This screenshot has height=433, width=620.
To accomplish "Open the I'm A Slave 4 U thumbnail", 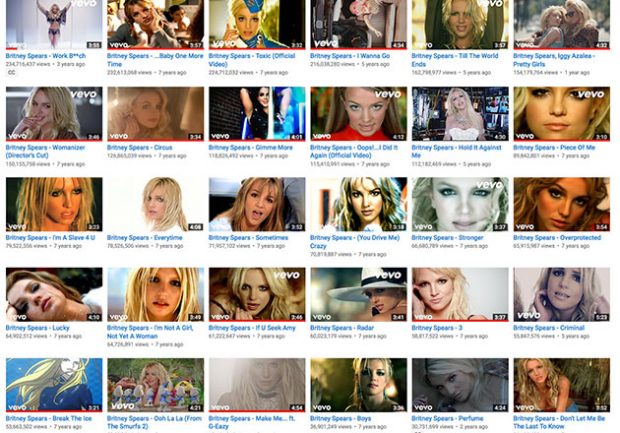I will (x=54, y=204).
